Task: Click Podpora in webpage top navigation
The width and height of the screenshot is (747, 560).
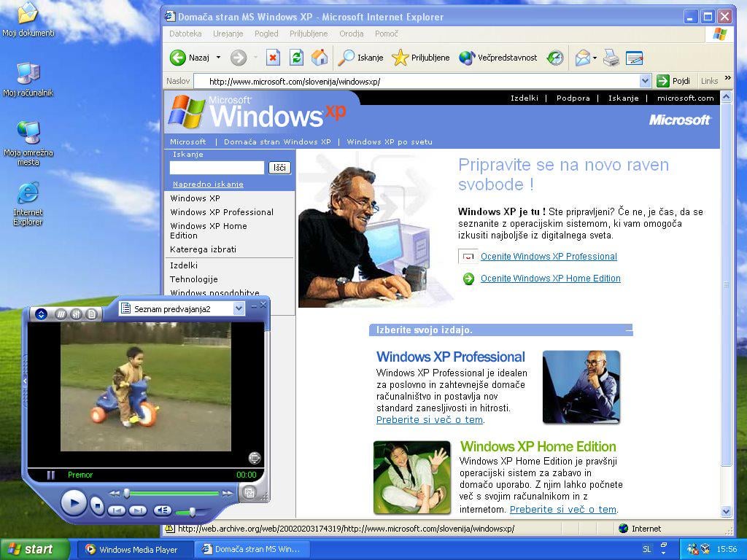Action: [x=573, y=98]
